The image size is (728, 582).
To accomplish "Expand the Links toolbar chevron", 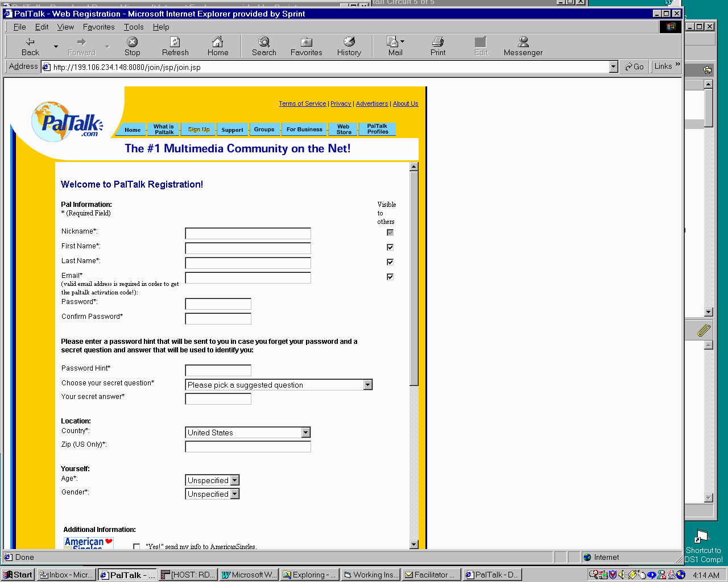I will (x=677, y=64).
